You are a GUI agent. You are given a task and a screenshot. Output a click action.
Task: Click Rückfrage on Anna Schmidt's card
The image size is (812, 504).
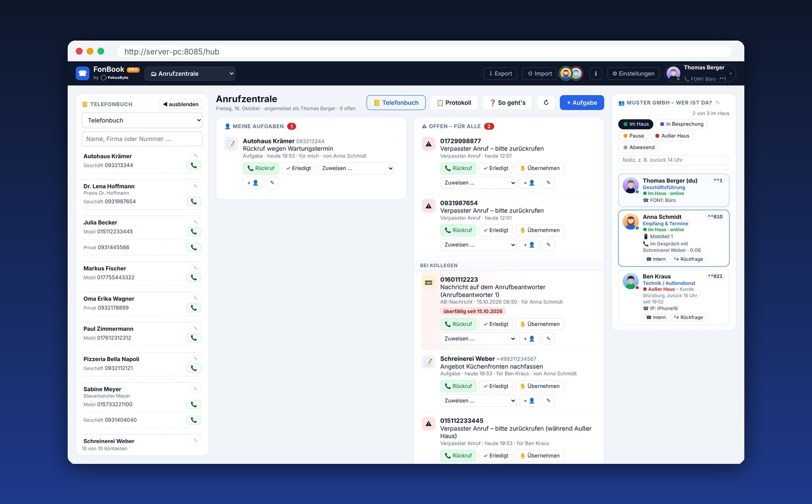(688, 259)
